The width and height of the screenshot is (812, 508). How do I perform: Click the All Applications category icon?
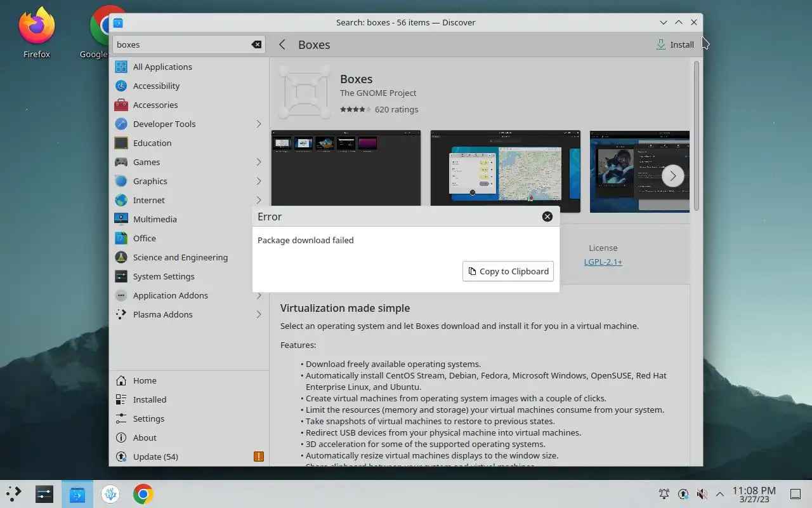pyautogui.click(x=121, y=67)
